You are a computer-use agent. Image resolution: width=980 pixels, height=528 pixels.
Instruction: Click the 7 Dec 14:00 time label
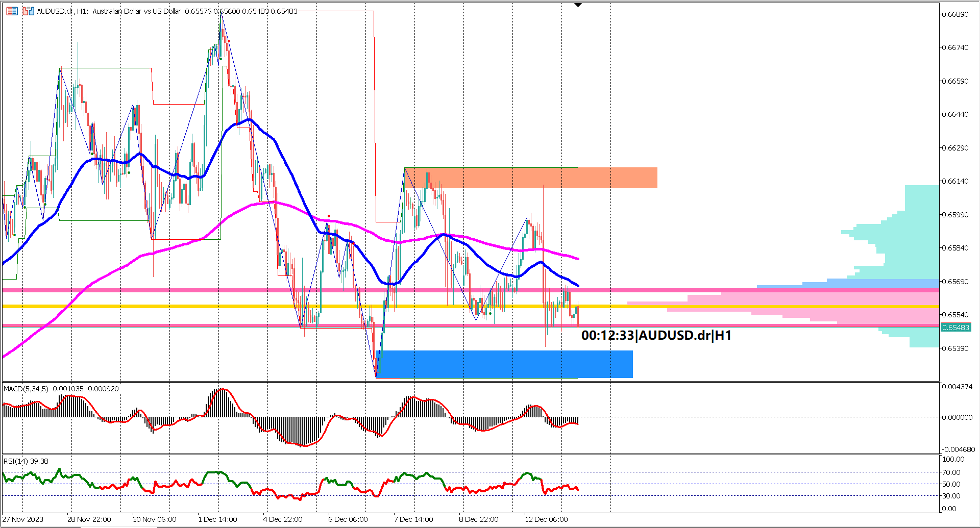tap(413, 519)
